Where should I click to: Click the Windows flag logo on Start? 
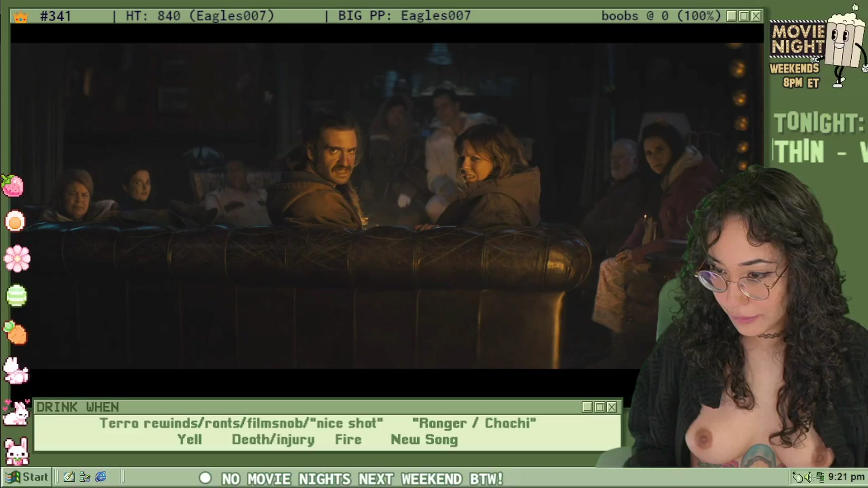[13, 477]
